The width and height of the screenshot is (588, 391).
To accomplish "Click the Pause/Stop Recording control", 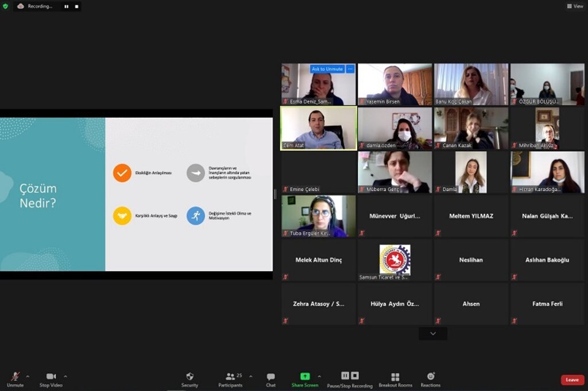I will 350,379.
